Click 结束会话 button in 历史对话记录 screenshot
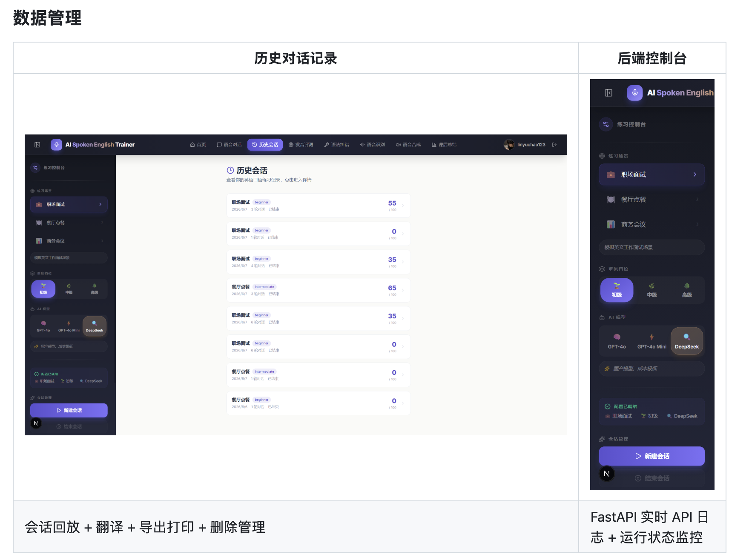Image resolution: width=729 pixels, height=560 pixels. (x=69, y=426)
